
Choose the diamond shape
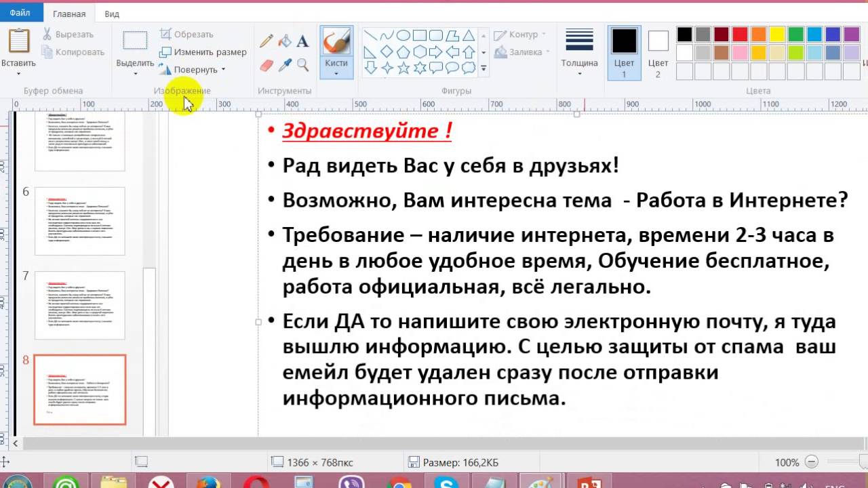pos(387,52)
